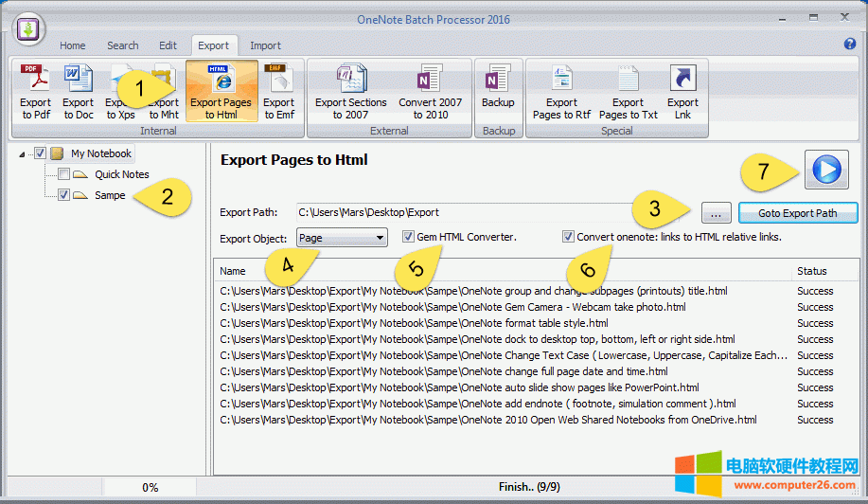Collapse the My Notebook tree node
This screenshot has height=504, width=868.
click(x=23, y=153)
